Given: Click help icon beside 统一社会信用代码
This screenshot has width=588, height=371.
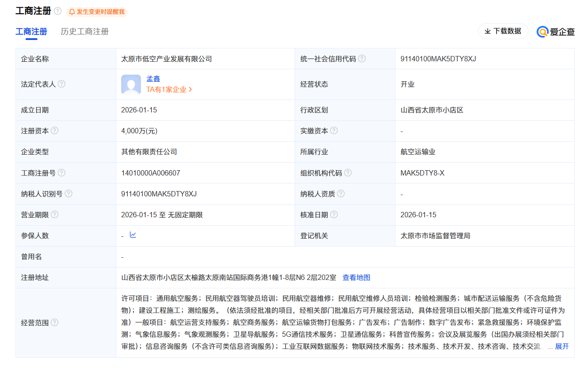Looking at the screenshot, I should 362,59.
